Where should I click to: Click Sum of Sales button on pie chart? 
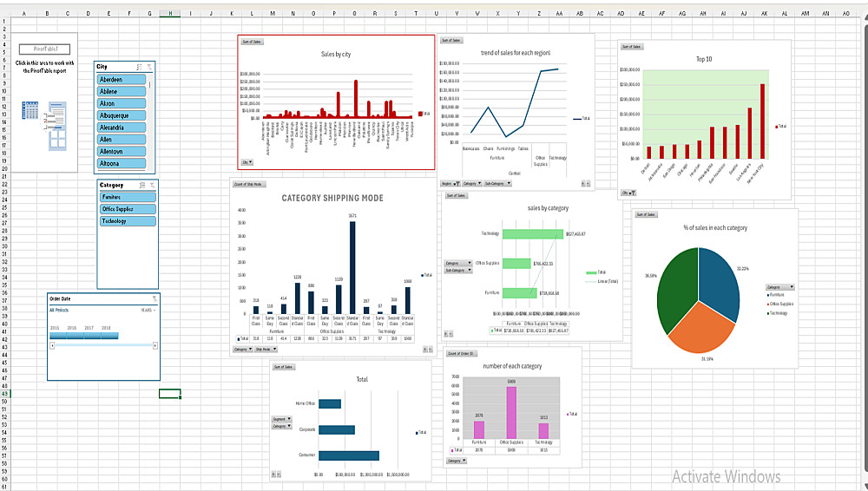click(646, 214)
